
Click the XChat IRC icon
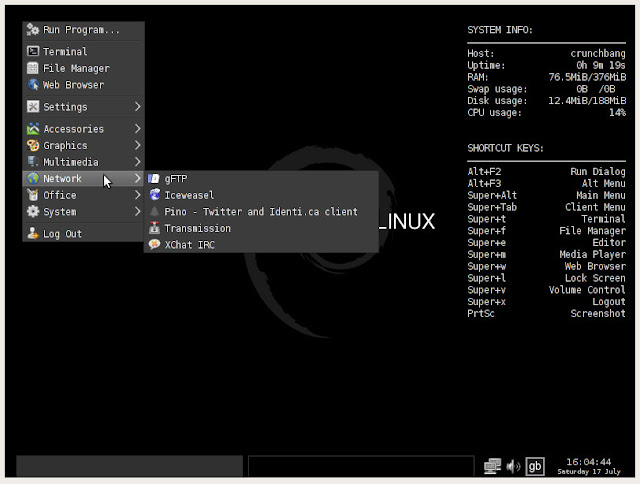[x=154, y=244]
